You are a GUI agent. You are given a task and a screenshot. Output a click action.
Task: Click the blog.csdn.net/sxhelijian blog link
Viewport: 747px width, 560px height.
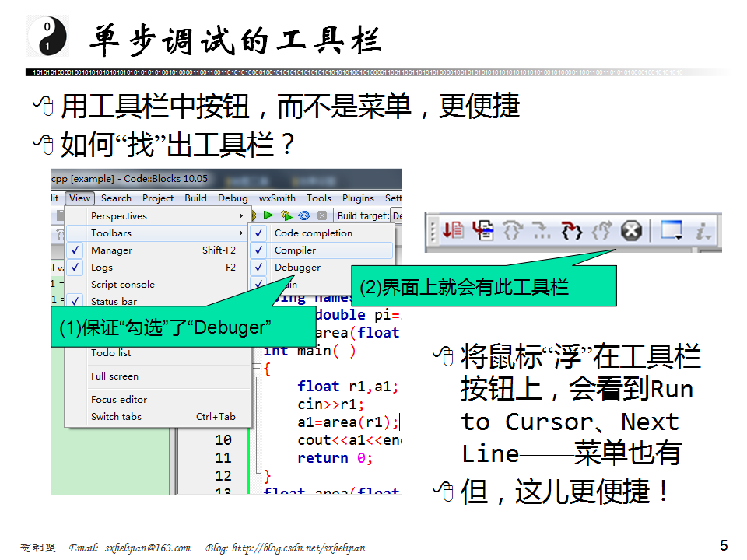click(x=299, y=548)
